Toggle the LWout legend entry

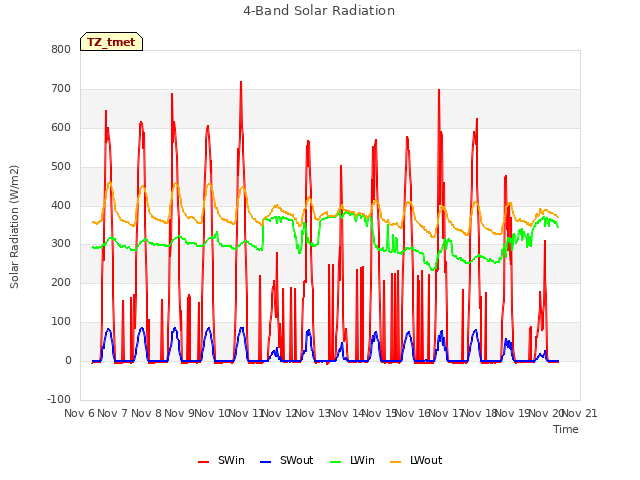click(416, 460)
